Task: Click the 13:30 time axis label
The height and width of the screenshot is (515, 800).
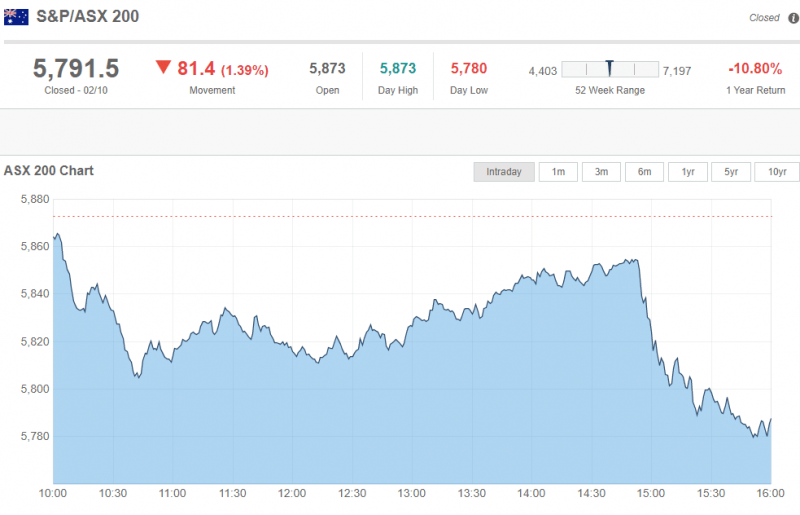Action: [471, 494]
